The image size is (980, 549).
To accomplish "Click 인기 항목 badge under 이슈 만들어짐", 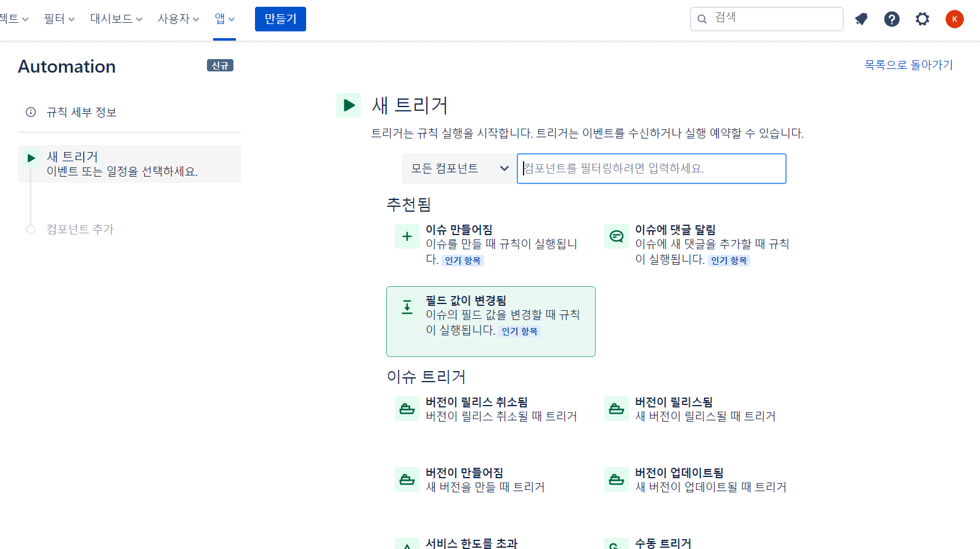I will tap(463, 260).
